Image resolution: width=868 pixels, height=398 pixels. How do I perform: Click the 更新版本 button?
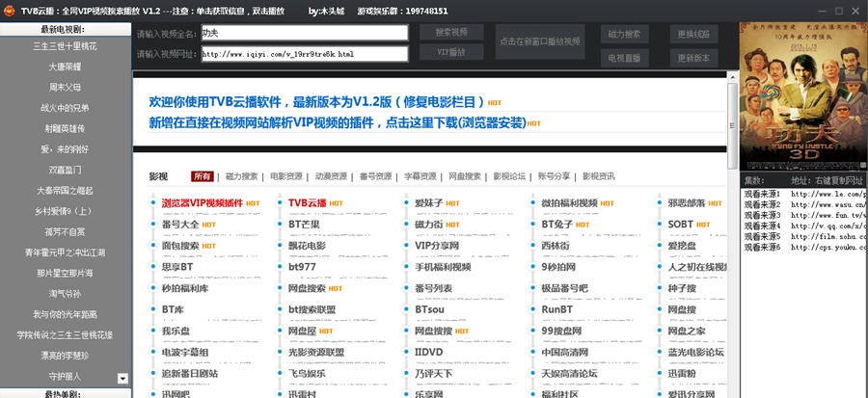pos(693,58)
